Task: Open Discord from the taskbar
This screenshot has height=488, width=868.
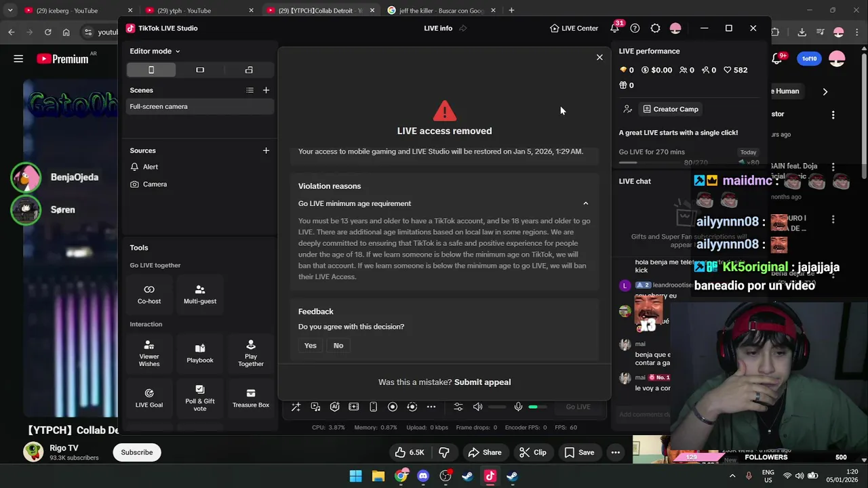Action: [423, 476]
